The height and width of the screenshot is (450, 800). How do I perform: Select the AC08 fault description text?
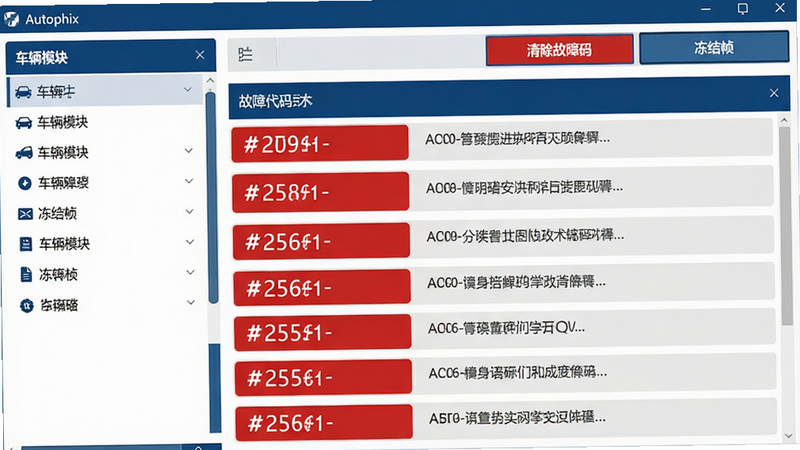pos(524,188)
